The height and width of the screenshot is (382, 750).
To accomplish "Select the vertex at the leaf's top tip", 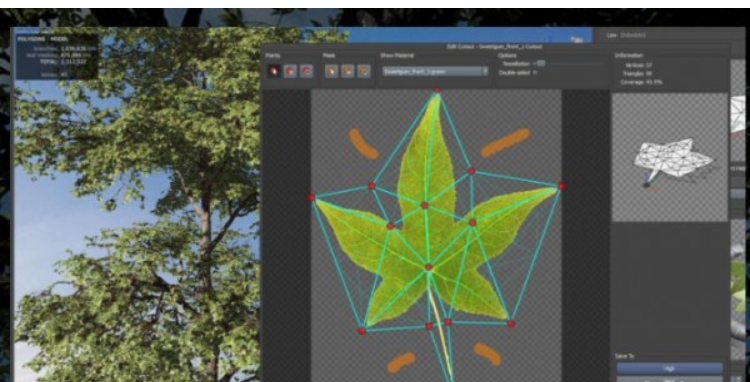I will (x=437, y=90).
